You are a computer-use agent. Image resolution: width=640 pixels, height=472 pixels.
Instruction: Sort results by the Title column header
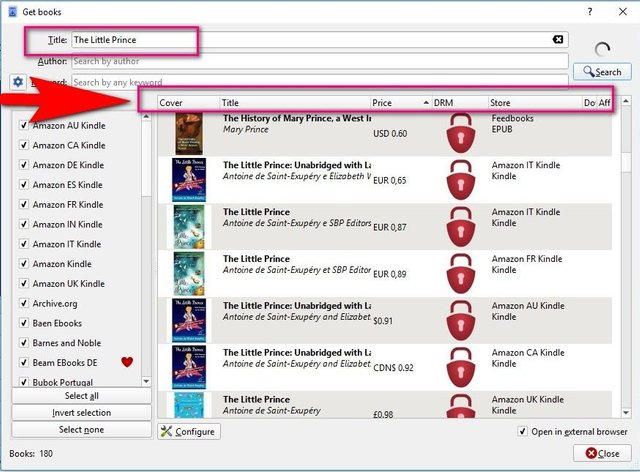(x=295, y=102)
